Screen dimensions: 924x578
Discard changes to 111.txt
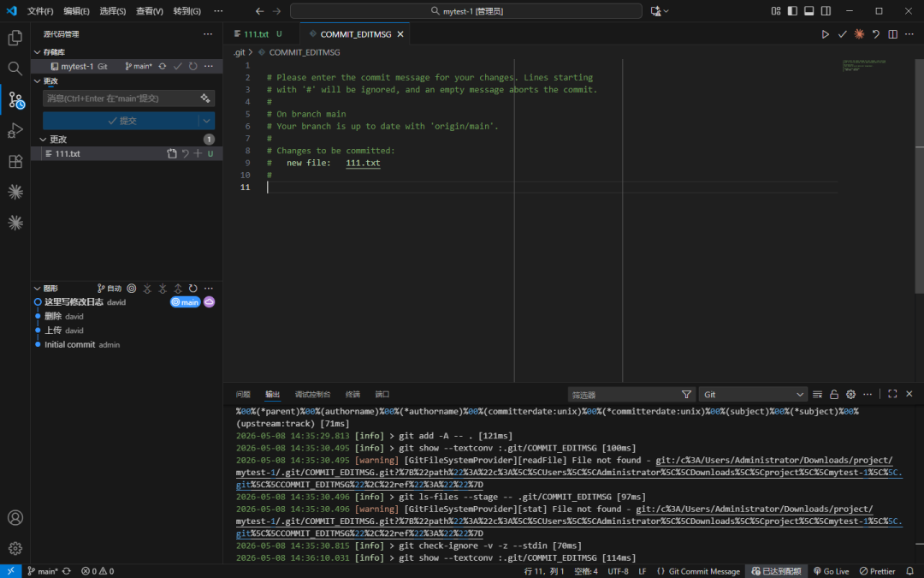tap(185, 153)
